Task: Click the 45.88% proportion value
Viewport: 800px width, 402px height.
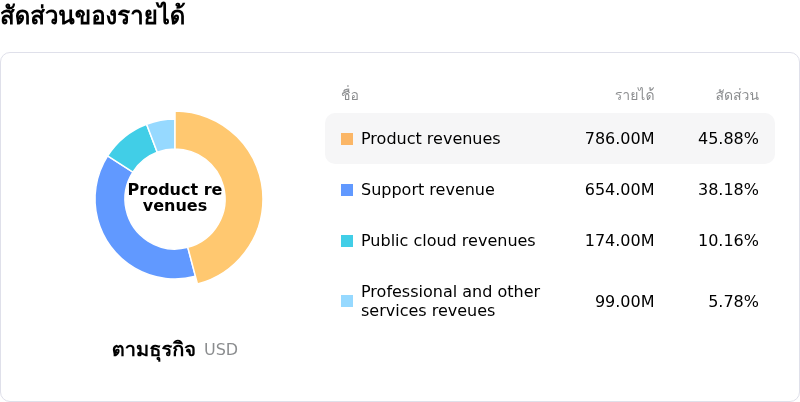Action: pos(728,139)
